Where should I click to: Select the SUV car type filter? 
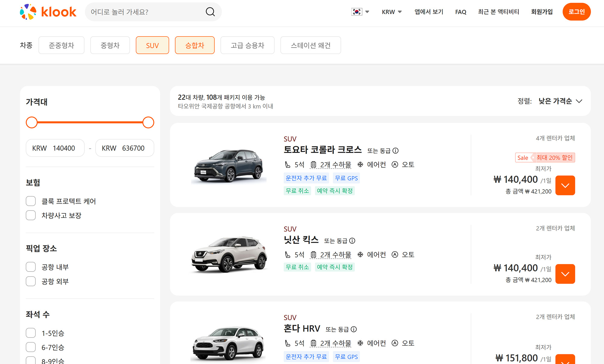[x=152, y=45]
